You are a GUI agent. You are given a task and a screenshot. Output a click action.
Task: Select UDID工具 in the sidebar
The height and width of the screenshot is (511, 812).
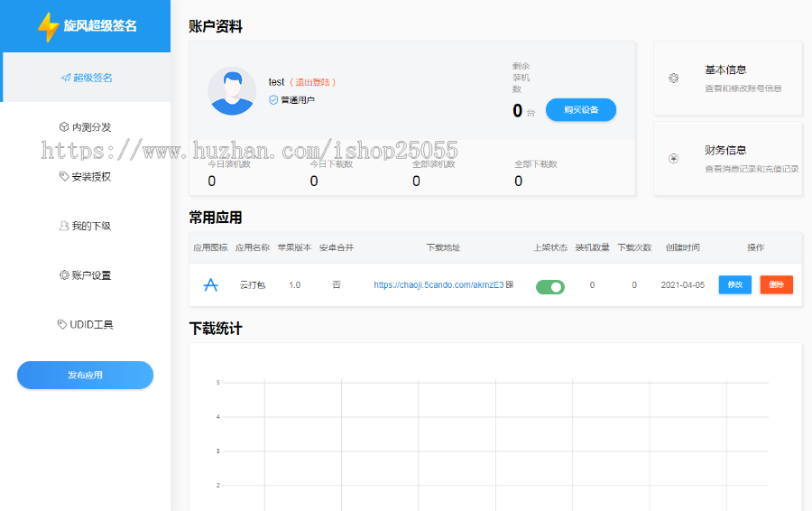86,324
